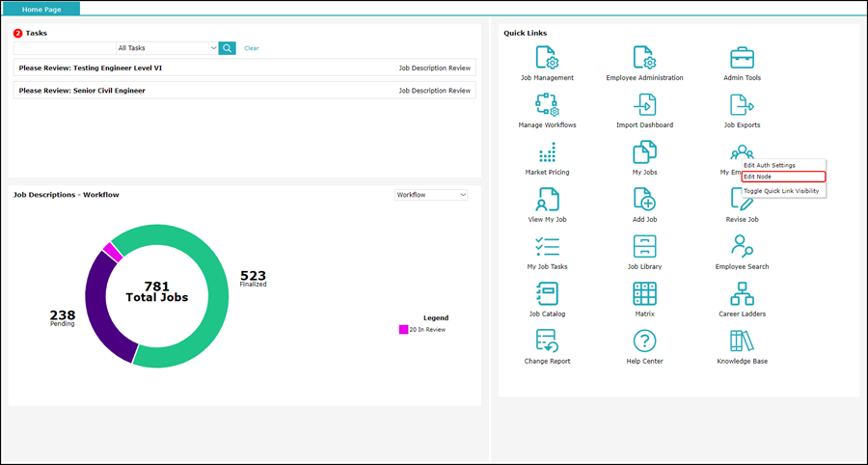Image resolution: width=868 pixels, height=465 pixels.
Task: Click the Clear link beside search
Action: 252,48
